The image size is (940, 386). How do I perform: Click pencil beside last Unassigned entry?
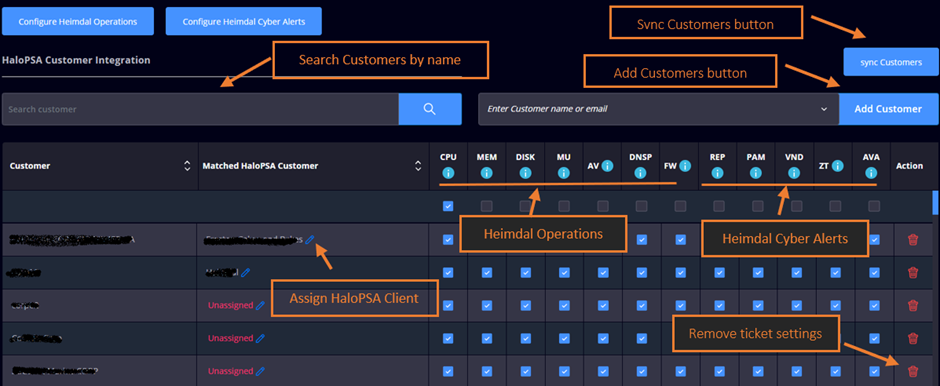(x=260, y=371)
